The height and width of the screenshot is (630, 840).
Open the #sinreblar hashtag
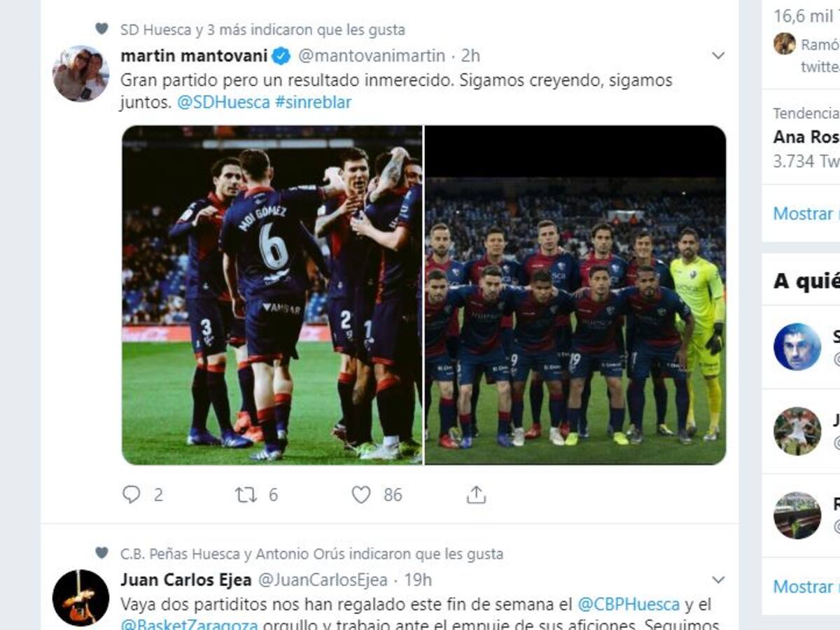313,102
